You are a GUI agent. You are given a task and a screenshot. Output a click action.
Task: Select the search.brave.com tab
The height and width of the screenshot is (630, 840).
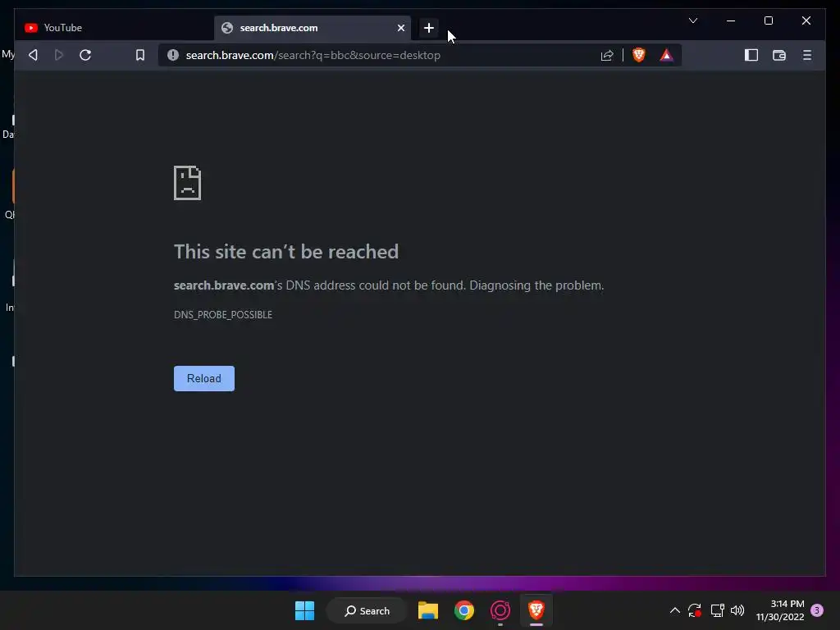click(x=313, y=28)
